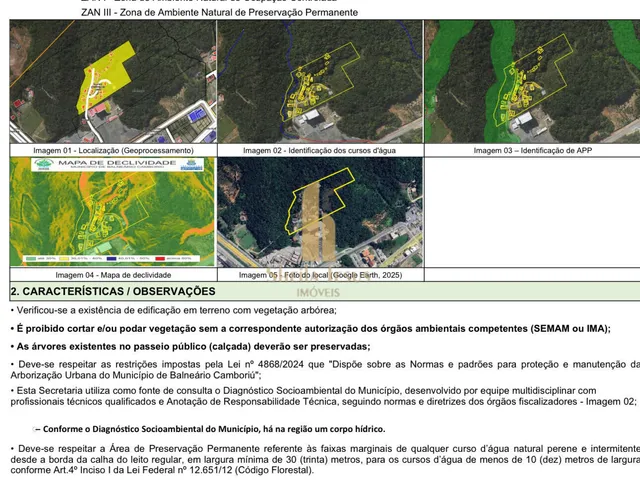640x480 pixels.
Task: Click the Imagem 01 localização map thumbnail
Action: tap(113, 81)
